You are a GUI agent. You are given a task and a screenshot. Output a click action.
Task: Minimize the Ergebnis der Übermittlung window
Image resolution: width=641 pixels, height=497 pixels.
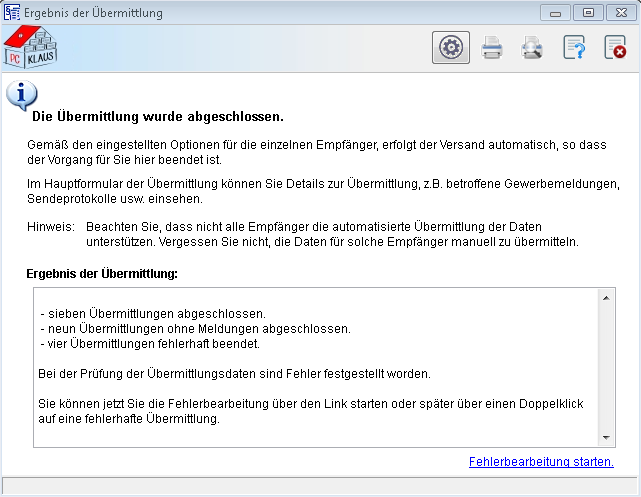coord(557,13)
